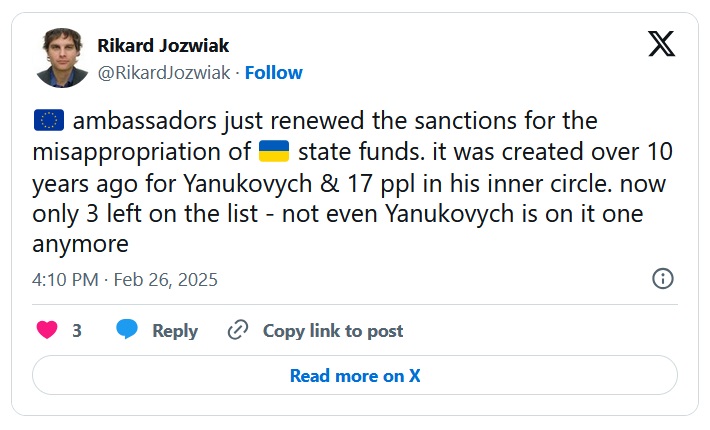This screenshot has height=430, width=710.
Task: Click the Ukraine flag emoji in the tweet
Action: [274, 152]
